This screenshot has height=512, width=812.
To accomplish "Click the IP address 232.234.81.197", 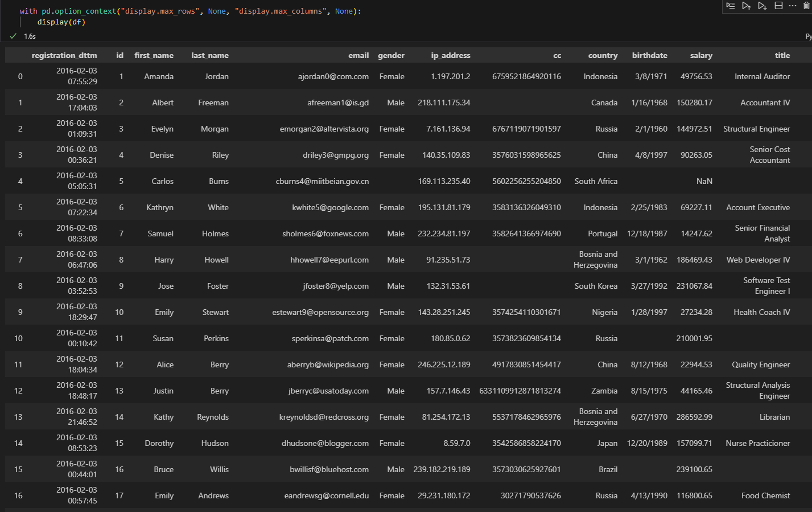I will coord(444,234).
